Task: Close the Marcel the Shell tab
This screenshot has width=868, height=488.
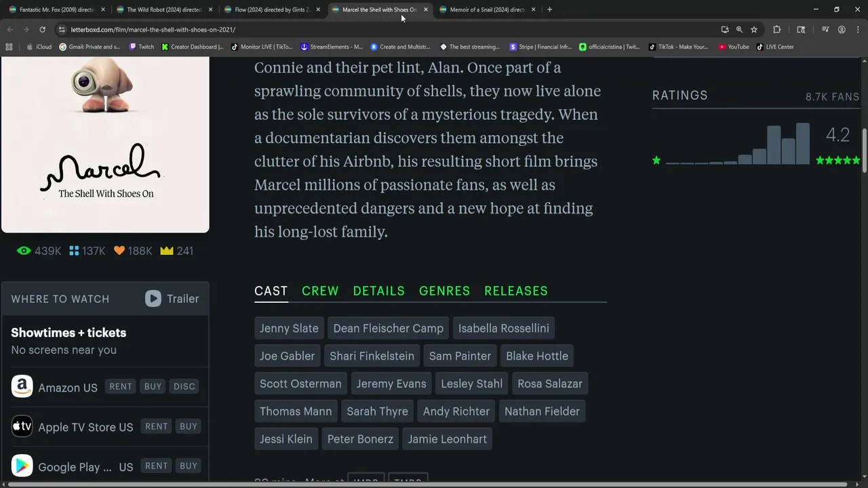Action: coord(426,9)
